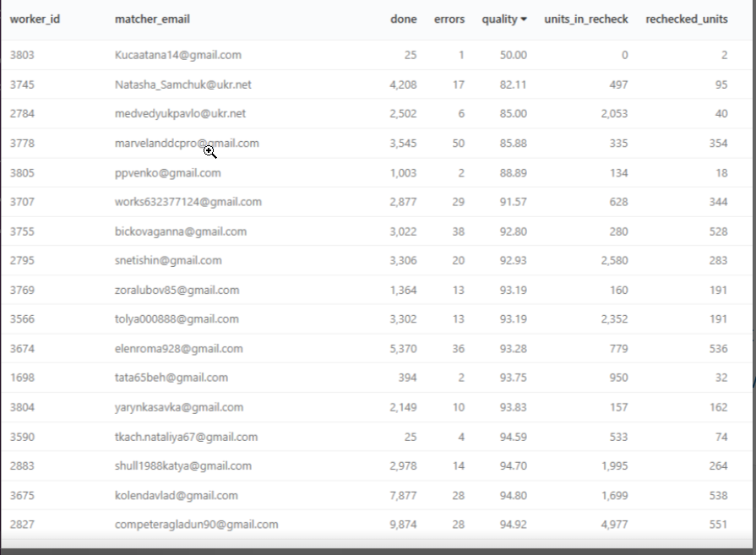Screen dimensions: 756x555
Task: Click quality value 91.57
Action: tap(513, 202)
